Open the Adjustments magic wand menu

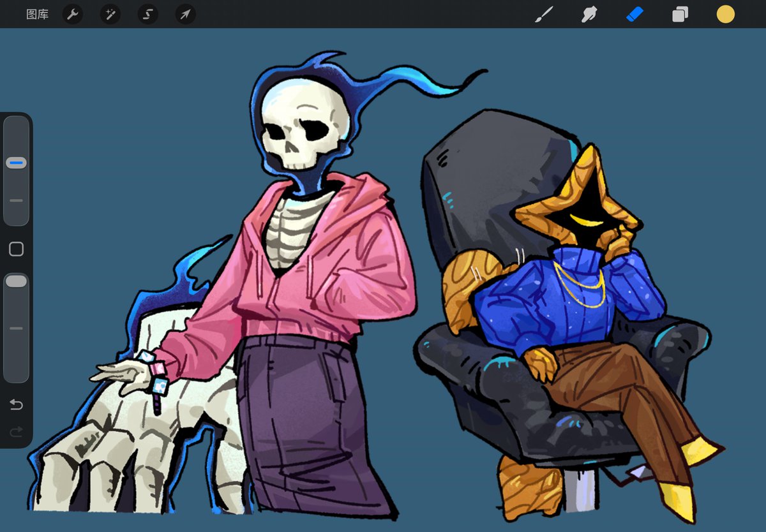[110, 14]
